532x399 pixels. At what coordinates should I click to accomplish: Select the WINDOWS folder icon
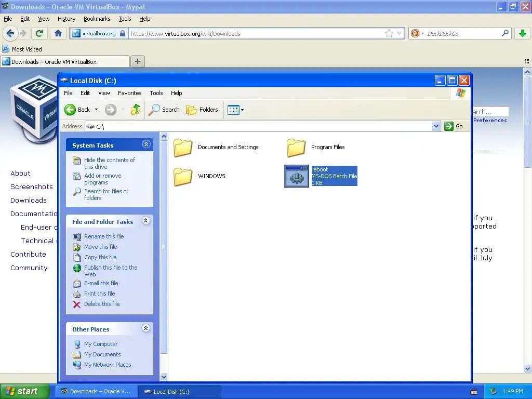[x=183, y=177]
